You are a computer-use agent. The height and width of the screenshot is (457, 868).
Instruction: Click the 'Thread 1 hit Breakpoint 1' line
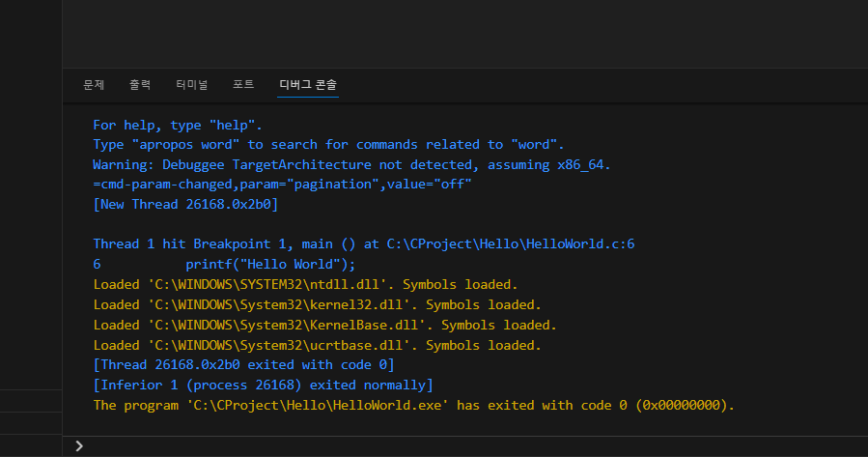[x=364, y=244]
